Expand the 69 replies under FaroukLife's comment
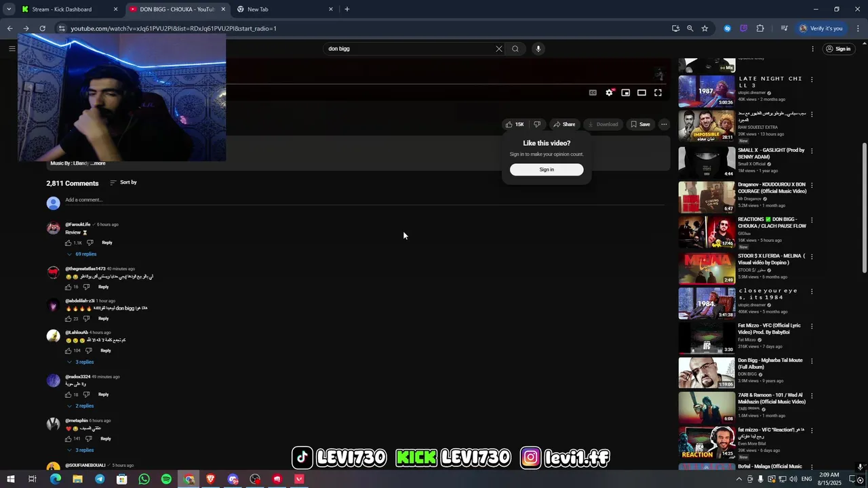The width and height of the screenshot is (868, 488). (x=81, y=254)
